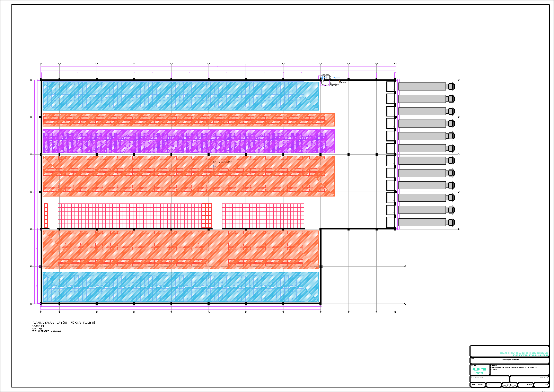
Task: Select the topmost truck trailer
Action: pyautogui.click(x=422, y=86)
